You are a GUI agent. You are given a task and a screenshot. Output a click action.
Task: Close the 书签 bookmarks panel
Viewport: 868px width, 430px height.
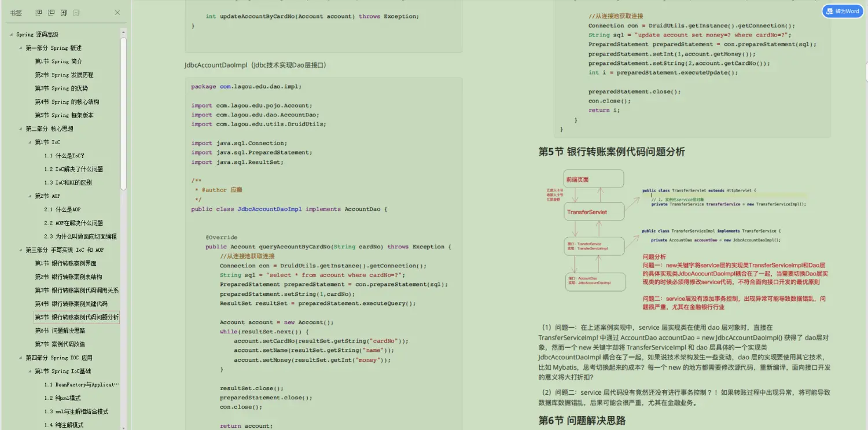coord(117,13)
